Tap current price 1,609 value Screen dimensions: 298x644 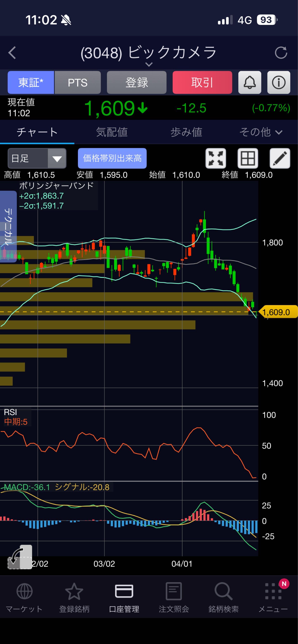coord(110,108)
